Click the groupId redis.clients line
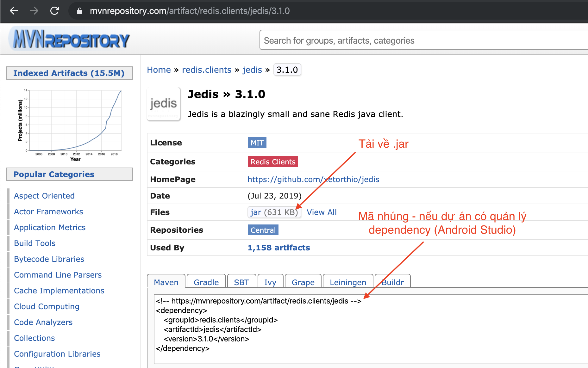588x368 pixels. (221, 320)
